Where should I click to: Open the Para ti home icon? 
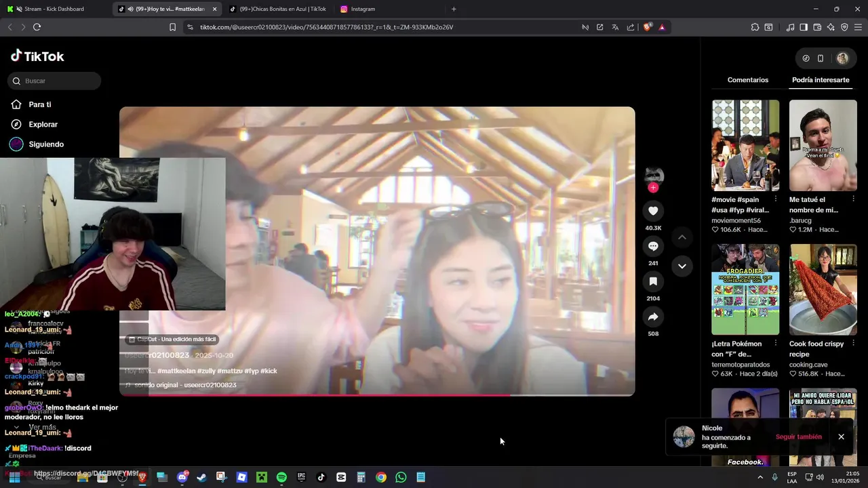click(16, 104)
